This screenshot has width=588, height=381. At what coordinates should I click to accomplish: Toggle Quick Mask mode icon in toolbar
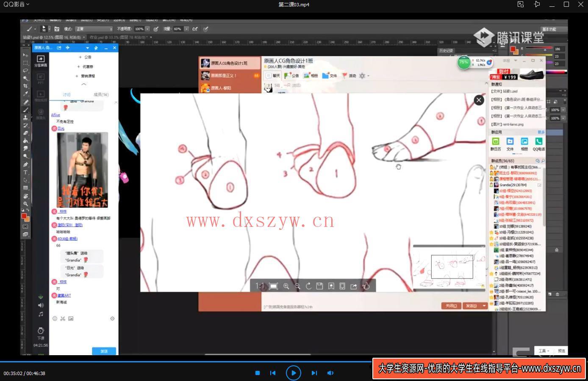click(25, 226)
